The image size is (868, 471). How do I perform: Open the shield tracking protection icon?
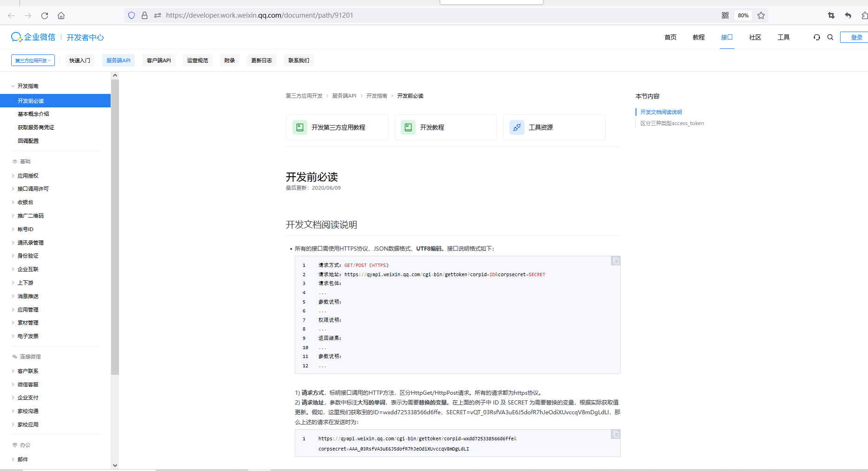tap(132, 15)
